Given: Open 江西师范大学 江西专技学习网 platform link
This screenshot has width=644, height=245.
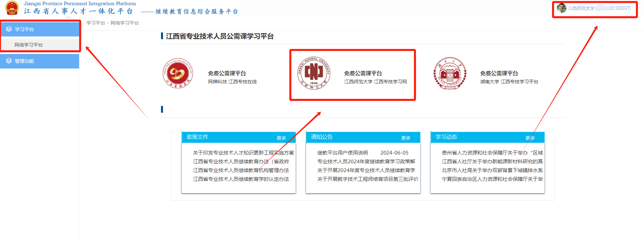Looking at the screenshot, I should point(376,82).
